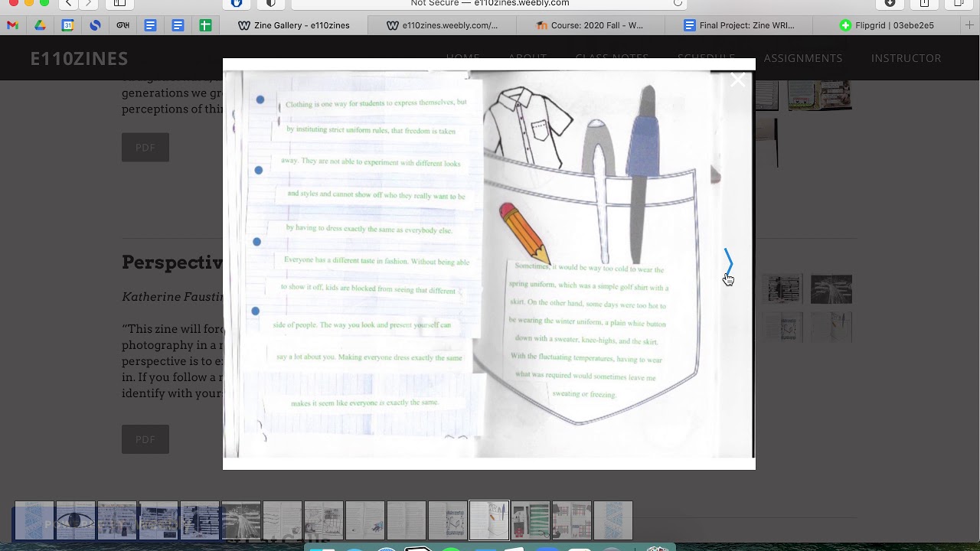Open pinned blue circular S tab
Image resolution: width=980 pixels, height=551 pixels.
(x=95, y=25)
